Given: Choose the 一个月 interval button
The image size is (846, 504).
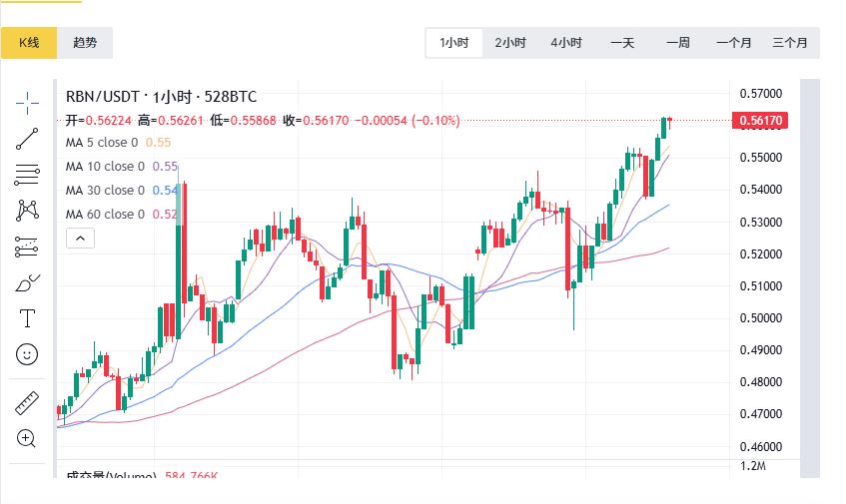Looking at the screenshot, I should [x=734, y=43].
